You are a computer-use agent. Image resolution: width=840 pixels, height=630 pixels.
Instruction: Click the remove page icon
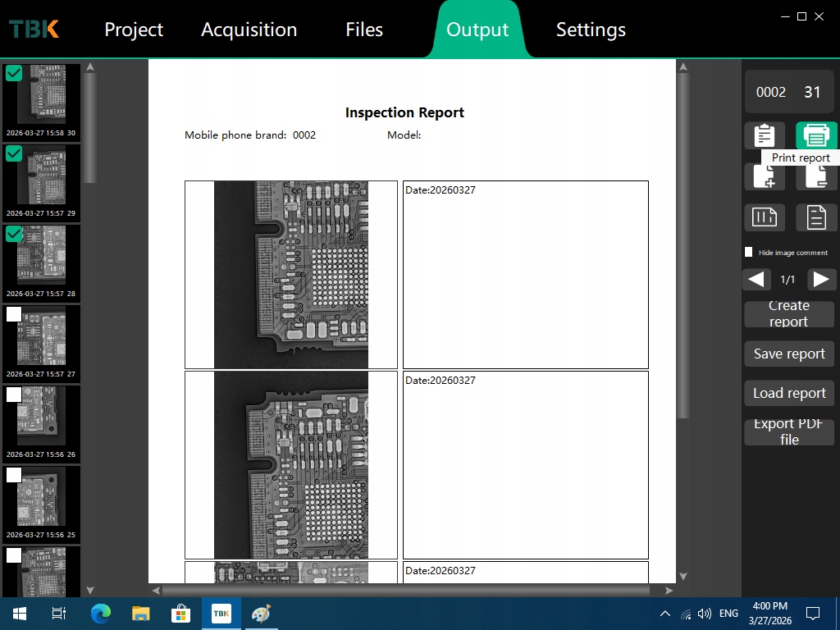click(816, 176)
